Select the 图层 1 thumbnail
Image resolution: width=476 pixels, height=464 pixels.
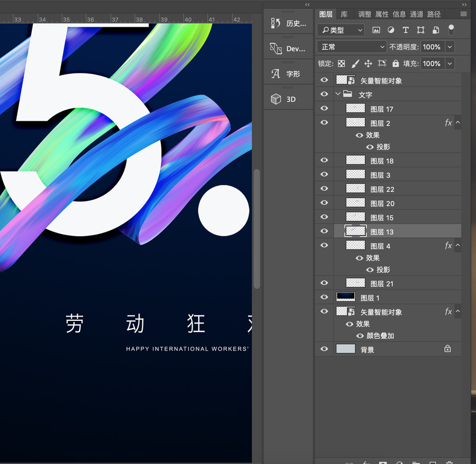(345, 297)
